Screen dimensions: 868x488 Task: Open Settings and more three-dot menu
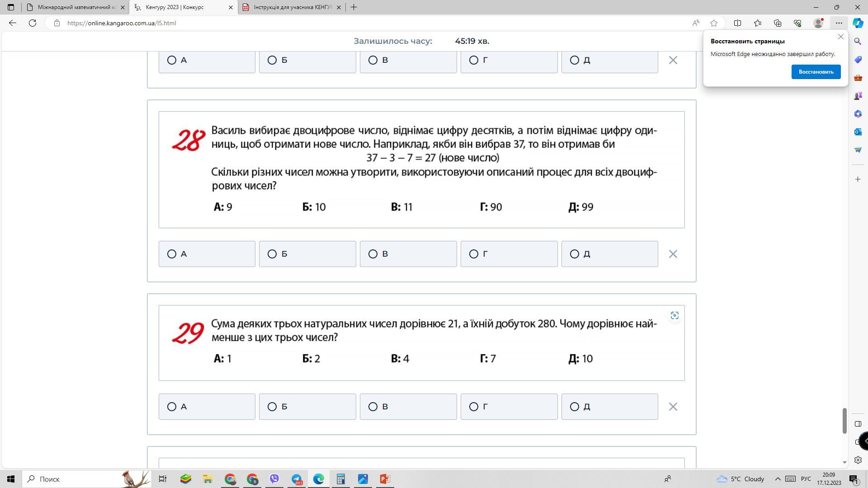pos(839,23)
